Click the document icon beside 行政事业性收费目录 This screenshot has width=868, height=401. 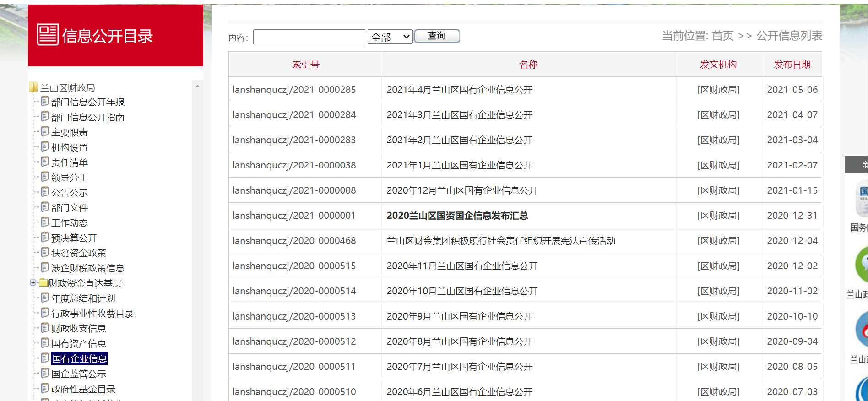[x=44, y=313]
